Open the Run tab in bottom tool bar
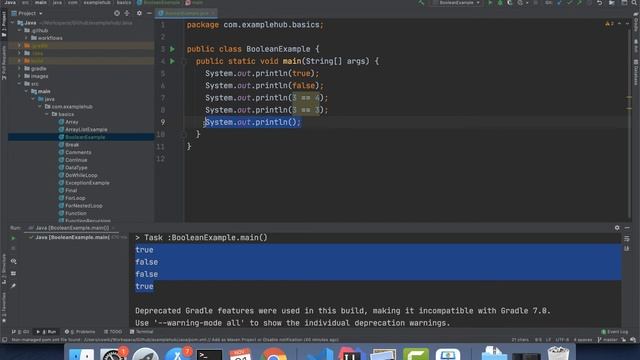640x360 pixels. 46,332
